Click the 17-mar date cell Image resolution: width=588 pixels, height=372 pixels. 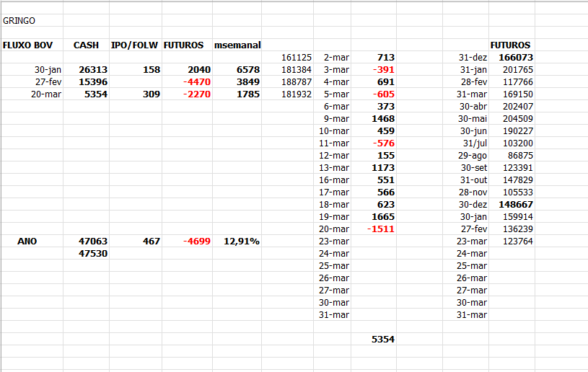pyautogui.click(x=334, y=192)
